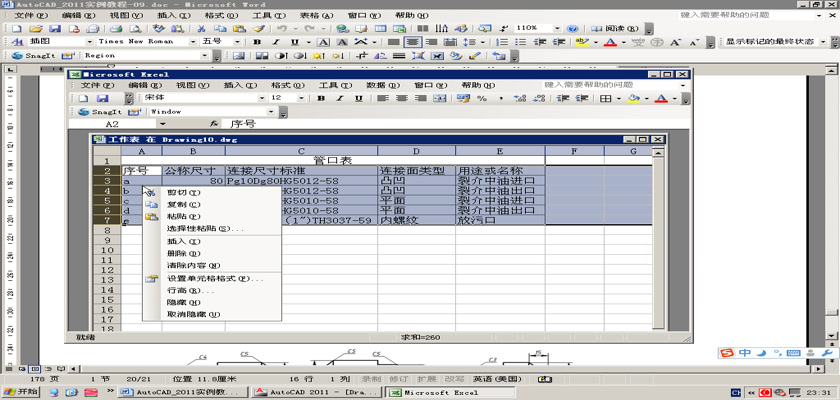Click the worksheet vertical scrollbar up arrow
Viewport: 840px width, 400px height.
click(658, 151)
